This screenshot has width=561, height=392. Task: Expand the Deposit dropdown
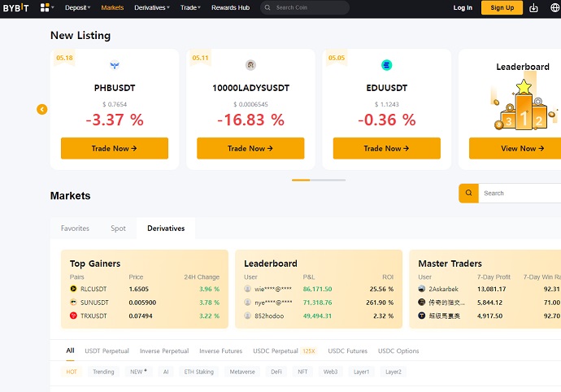click(x=77, y=7)
